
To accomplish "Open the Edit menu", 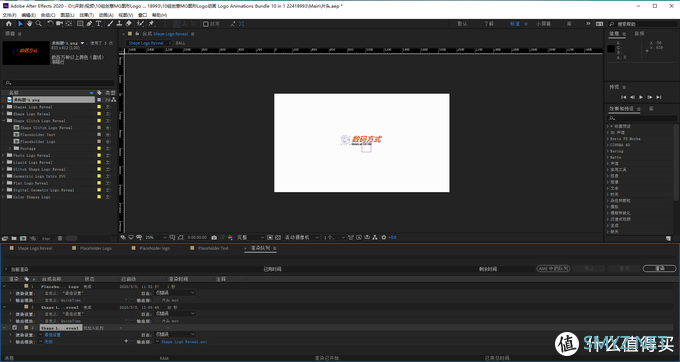I will (28, 15).
